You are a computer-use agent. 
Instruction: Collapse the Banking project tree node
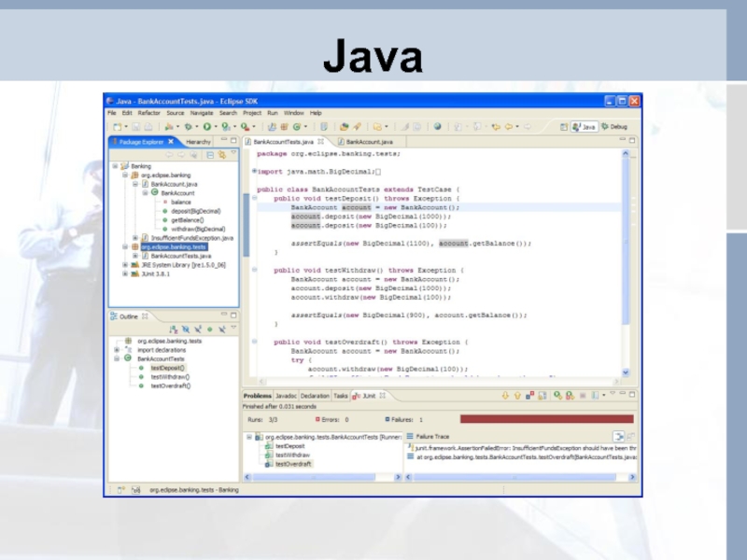pos(114,166)
